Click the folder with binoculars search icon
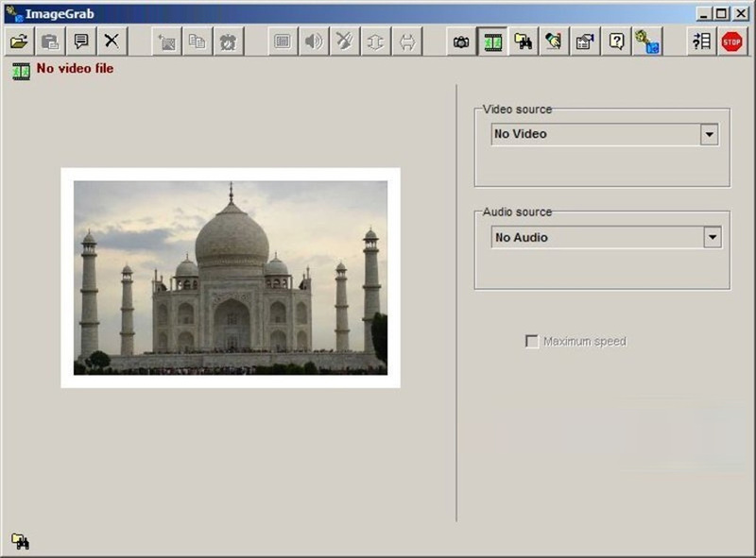 point(524,42)
